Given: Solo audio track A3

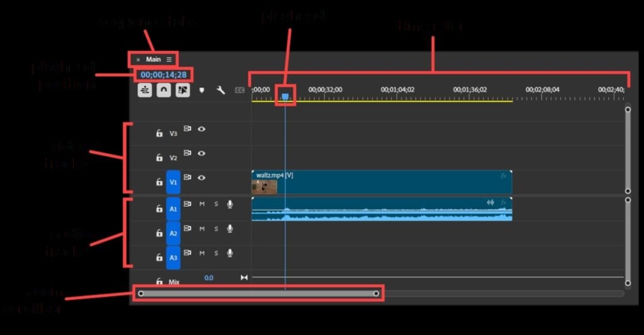Looking at the screenshot, I should (x=216, y=253).
